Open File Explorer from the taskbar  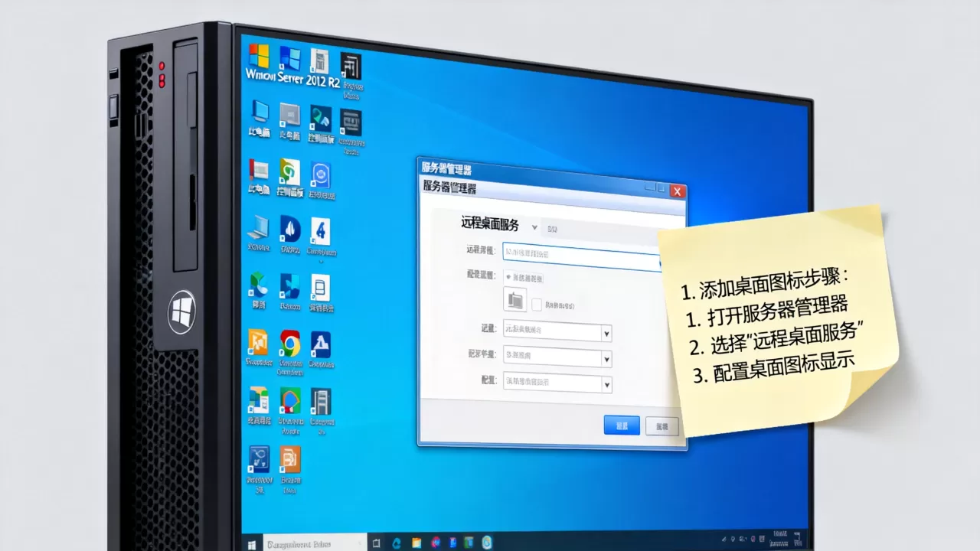click(415, 543)
